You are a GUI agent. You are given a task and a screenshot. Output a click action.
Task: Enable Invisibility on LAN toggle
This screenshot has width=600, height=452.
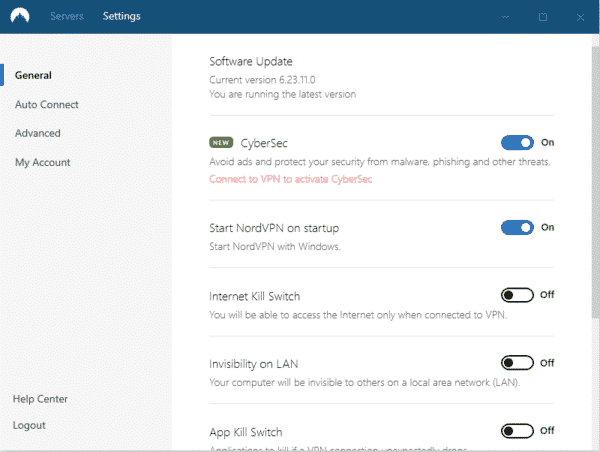coord(517,363)
